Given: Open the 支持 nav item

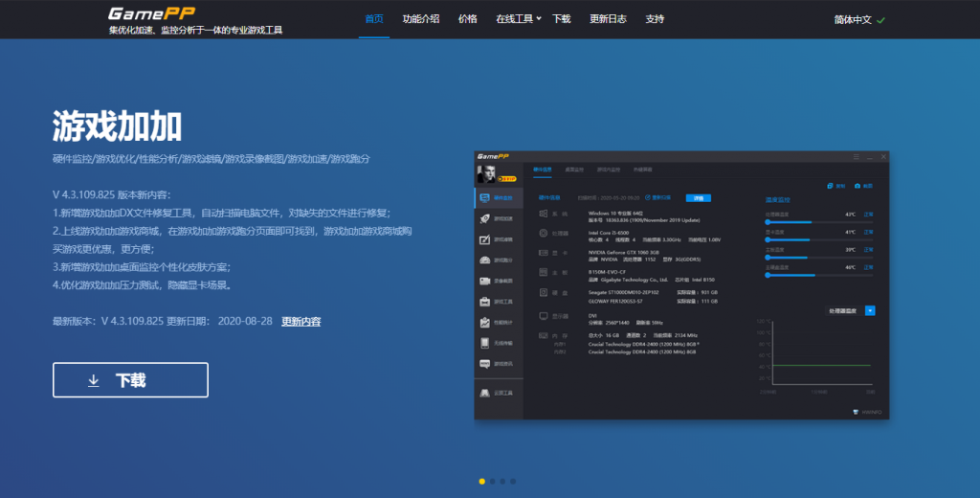Looking at the screenshot, I should point(655,19).
